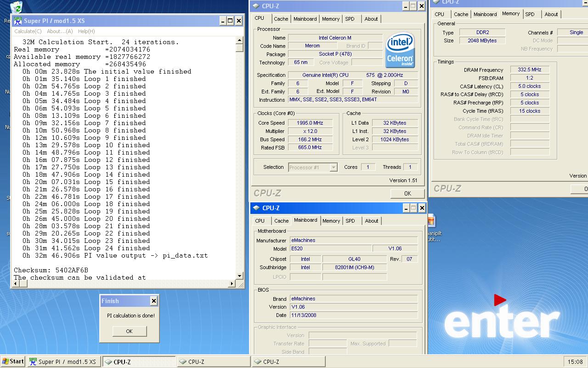588x368 pixels.
Task: Select CPU tab in the Memory CPU-Z window
Action: click(440, 14)
